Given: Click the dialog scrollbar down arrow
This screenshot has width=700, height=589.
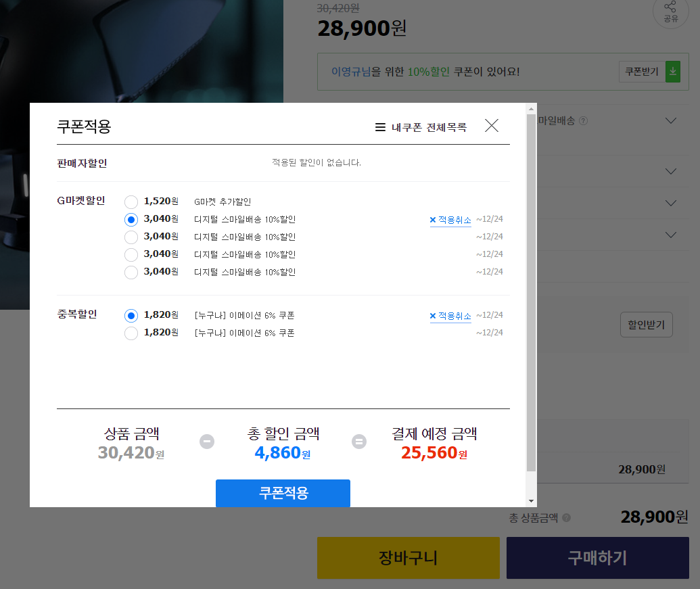Looking at the screenshot, I should click(531, 501).
